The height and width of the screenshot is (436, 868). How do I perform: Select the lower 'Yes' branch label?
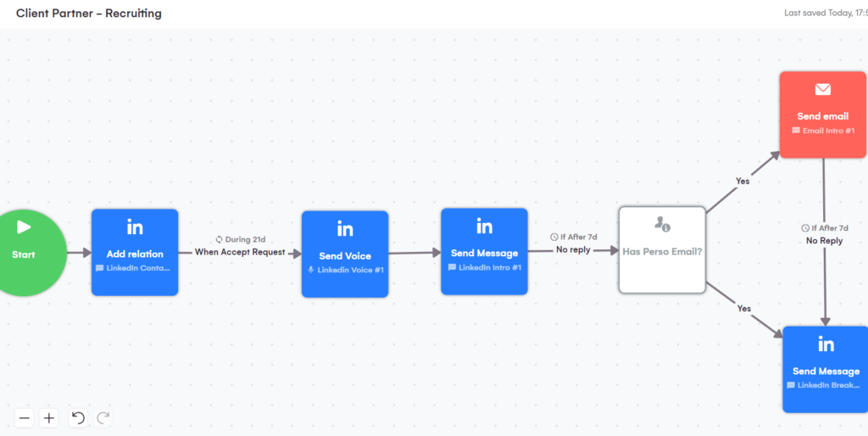pos(743,309)
